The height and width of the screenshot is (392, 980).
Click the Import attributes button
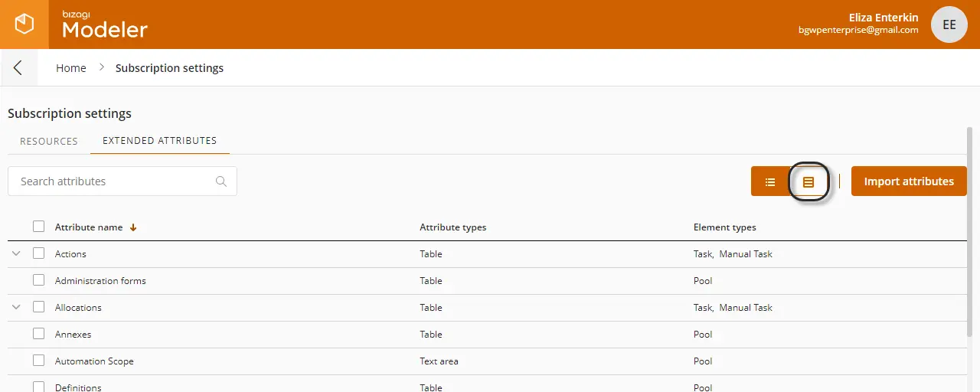pyautogui.click(x=909, y=181)
